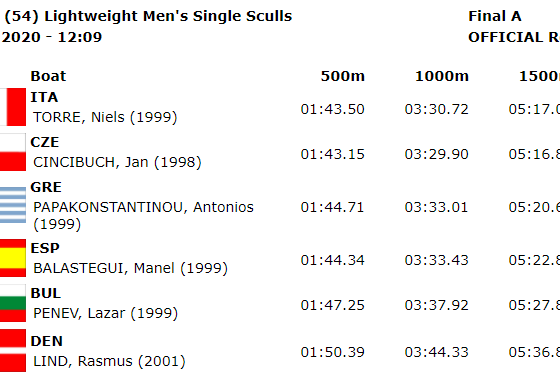The height and width of the screenshot is (383, 560).
Task: Click the Spain flag icon
Action: [13, 258]
